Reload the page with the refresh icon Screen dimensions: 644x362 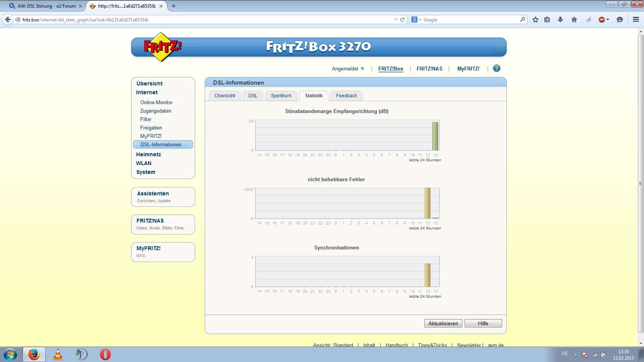tap(402, 20)
